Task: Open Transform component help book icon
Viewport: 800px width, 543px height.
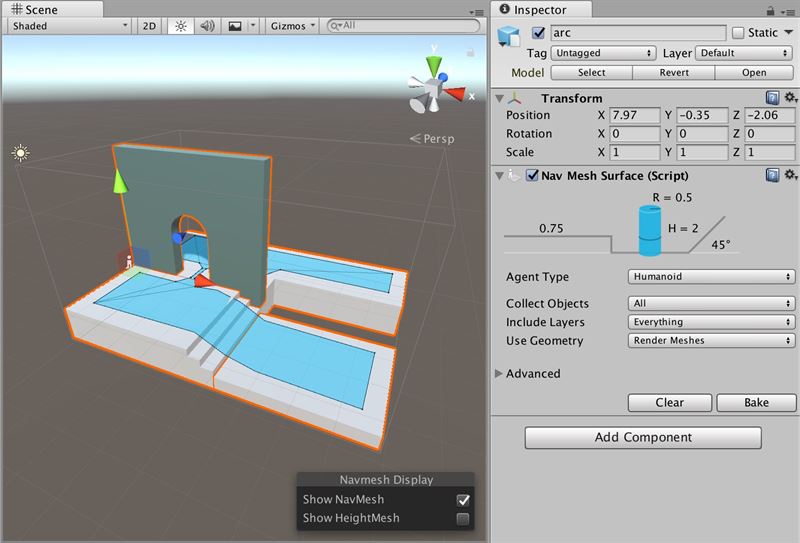Action: pyautogui.click(x=772, y=97)
